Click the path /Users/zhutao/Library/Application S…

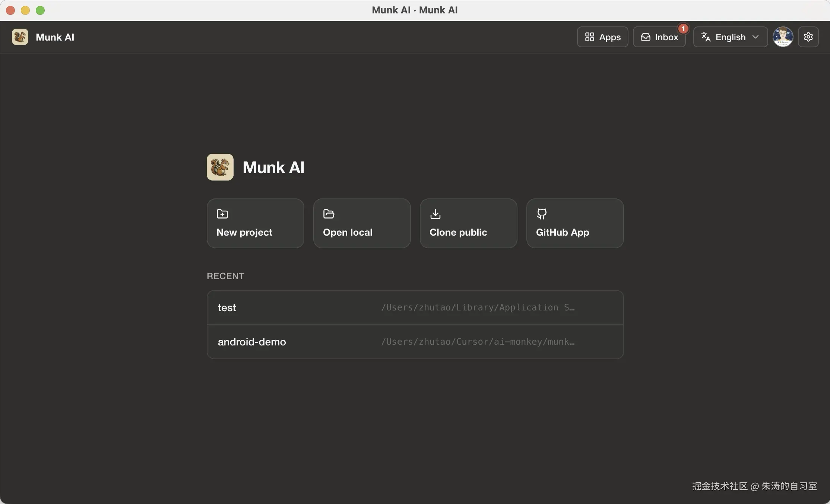click(478, 307)
